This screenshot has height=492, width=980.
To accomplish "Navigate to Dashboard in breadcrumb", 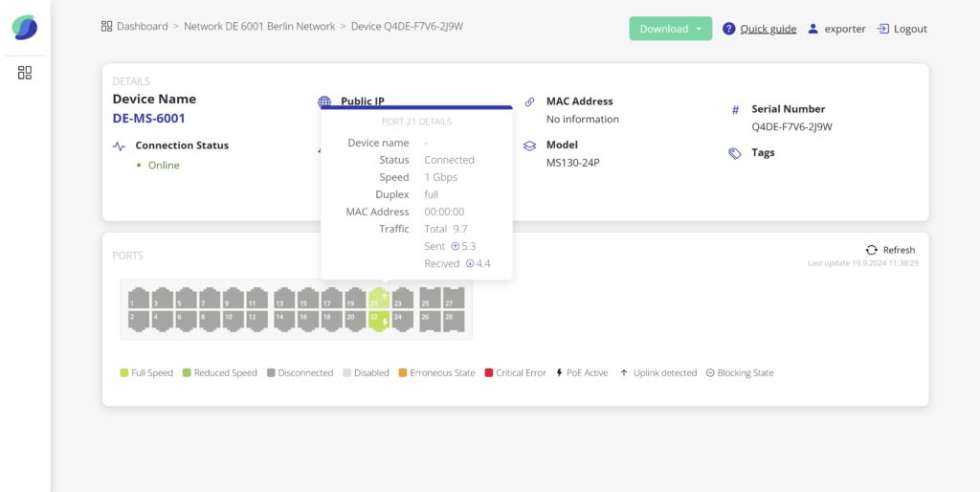I will 142,27.
